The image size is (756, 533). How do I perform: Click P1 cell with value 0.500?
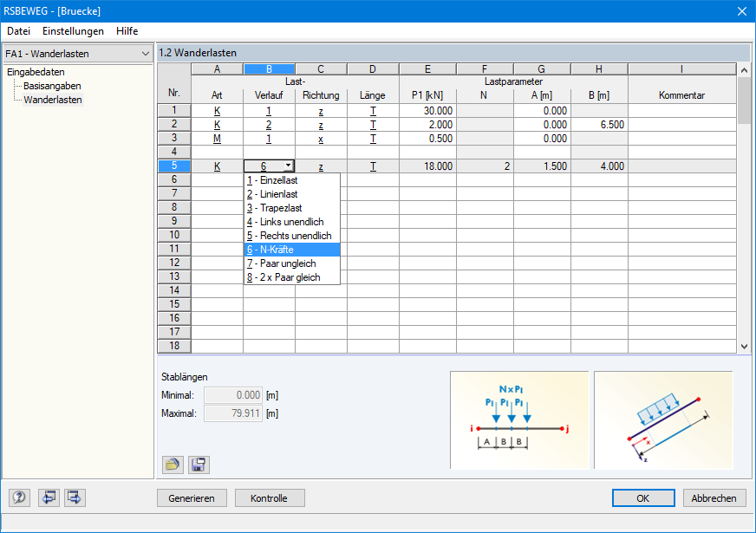427,139
